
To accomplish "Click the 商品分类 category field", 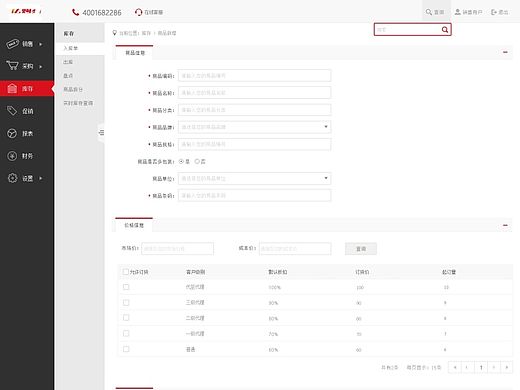I will pos(255,110).
